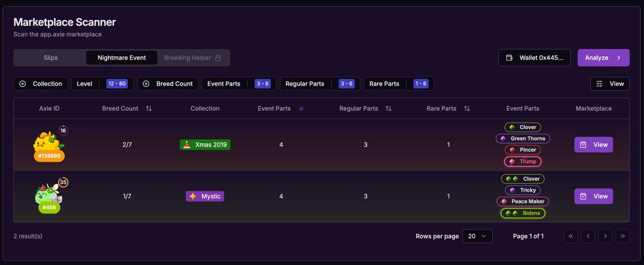Click the Green Thorns part chip
This screenshot has width=644, height=265.
coord(523,139)
